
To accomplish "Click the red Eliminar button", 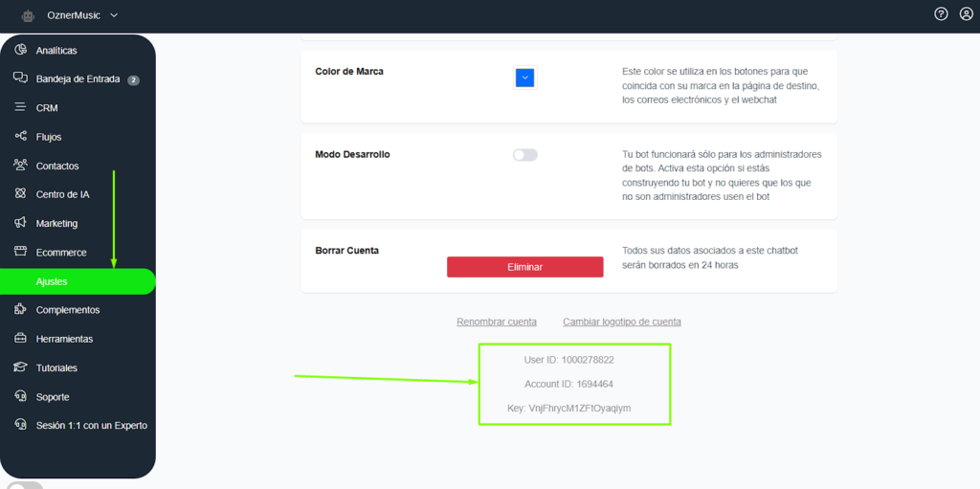I will [524, 267].
